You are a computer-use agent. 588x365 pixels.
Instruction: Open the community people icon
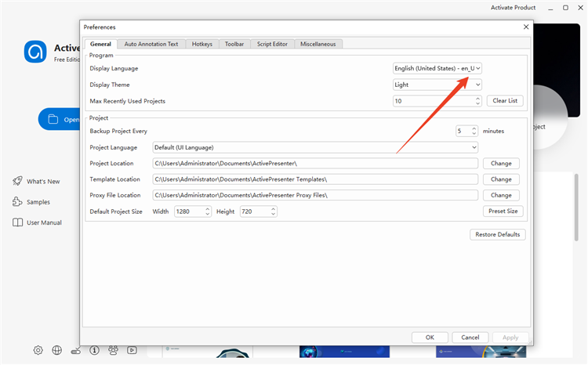click(x=113, y=350)
